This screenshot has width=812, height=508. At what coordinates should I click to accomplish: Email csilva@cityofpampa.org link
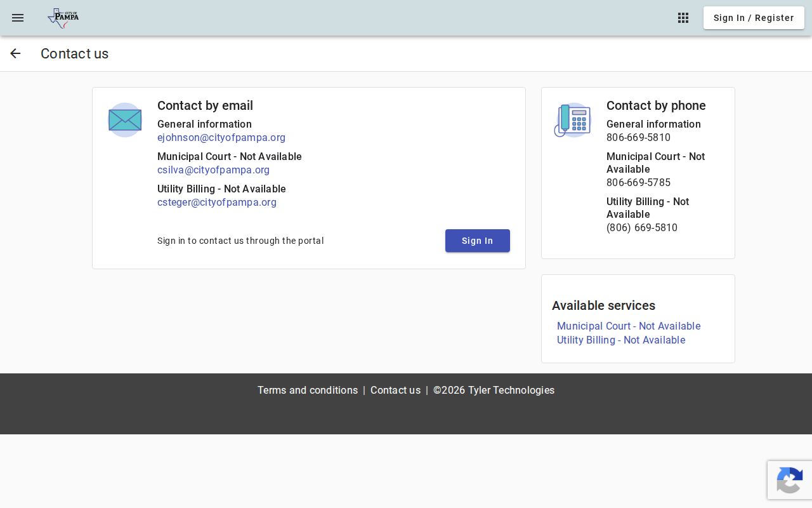click(213, 170)
